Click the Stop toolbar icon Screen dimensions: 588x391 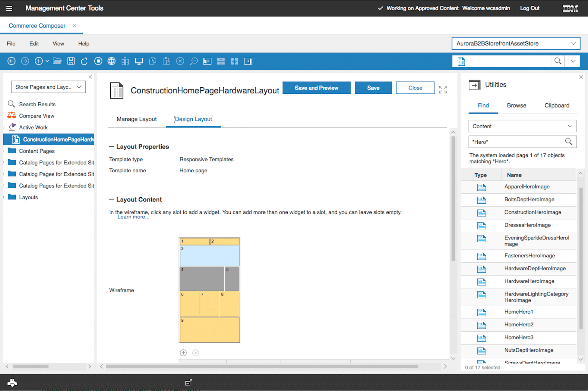click(98, 61)
